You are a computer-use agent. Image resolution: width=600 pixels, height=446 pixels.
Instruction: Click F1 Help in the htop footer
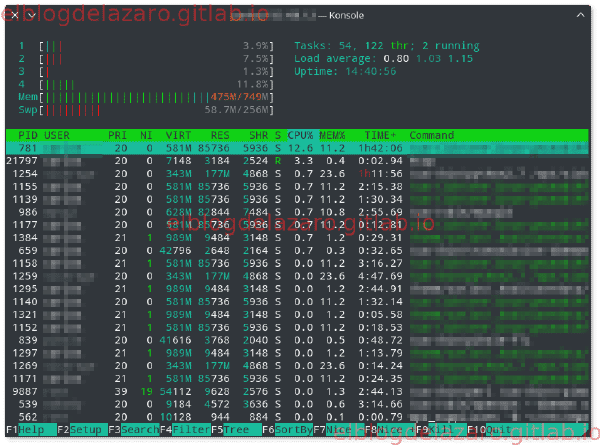tap(31, 430)
